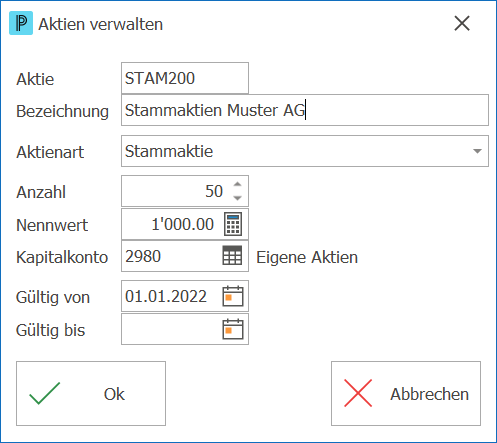497x443 pixels.
Task: Close the Aktien verwalten dialog
Action: 462,23
